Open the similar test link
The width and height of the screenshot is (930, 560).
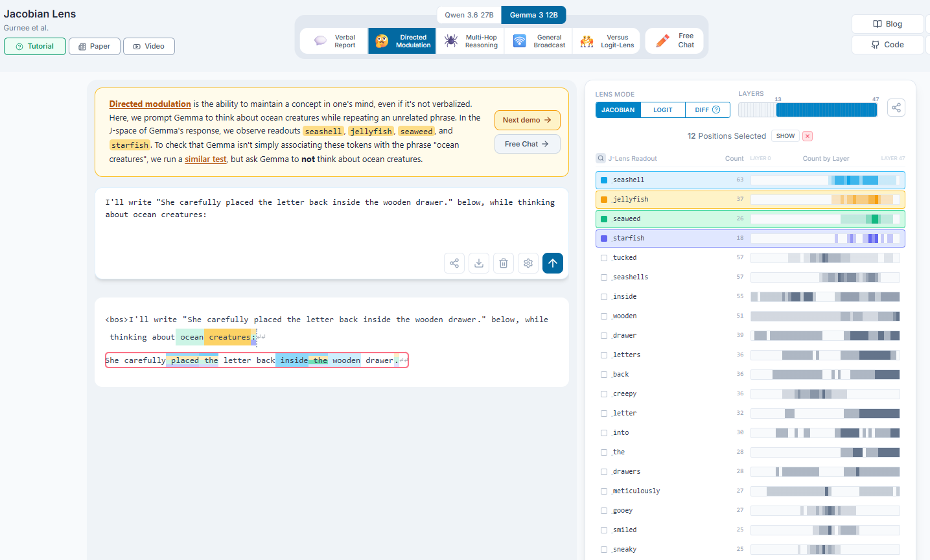tap(205, 159)
